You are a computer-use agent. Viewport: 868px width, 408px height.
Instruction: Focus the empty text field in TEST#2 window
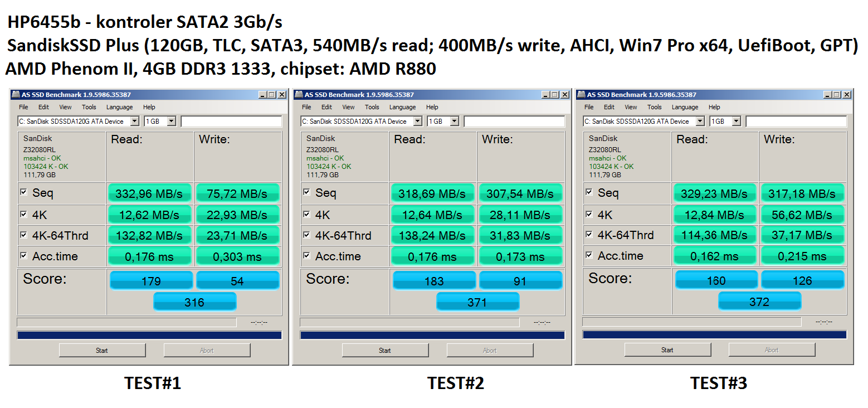pos(514,121)
